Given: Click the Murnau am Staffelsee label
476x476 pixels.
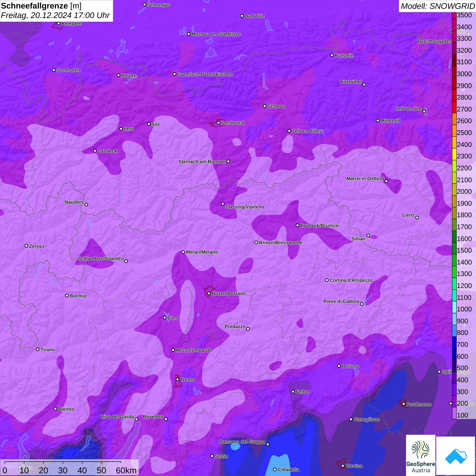Looking at the screenshot, I should click(216, 34).
